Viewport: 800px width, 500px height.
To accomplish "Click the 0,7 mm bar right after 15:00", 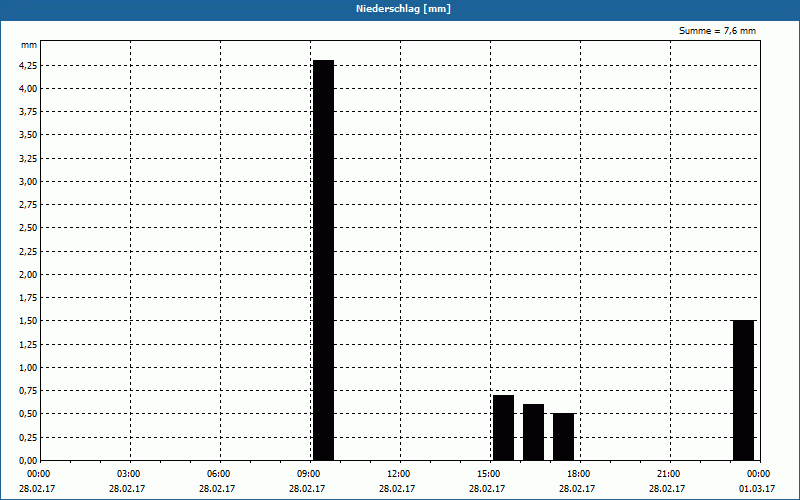I will click(x=503, y=428).
